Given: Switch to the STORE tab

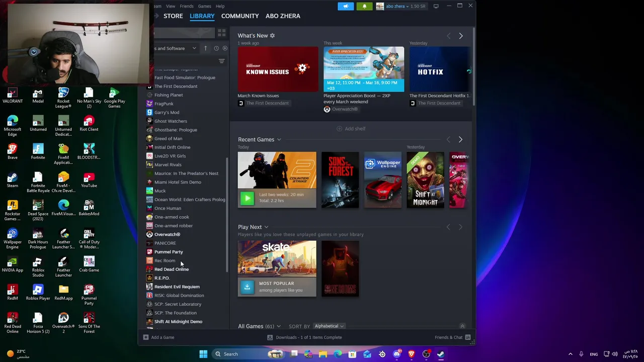Looking at the screenshot, I should coord(173,16).
